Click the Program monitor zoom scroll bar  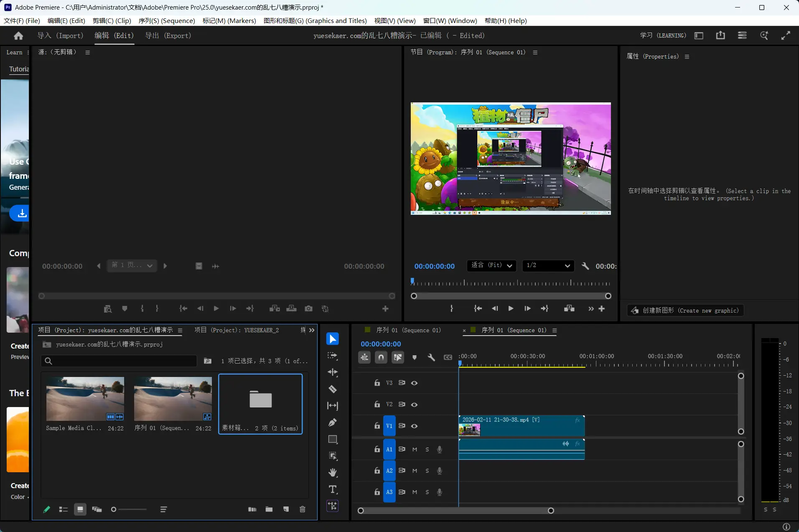[x=511, y=296]
